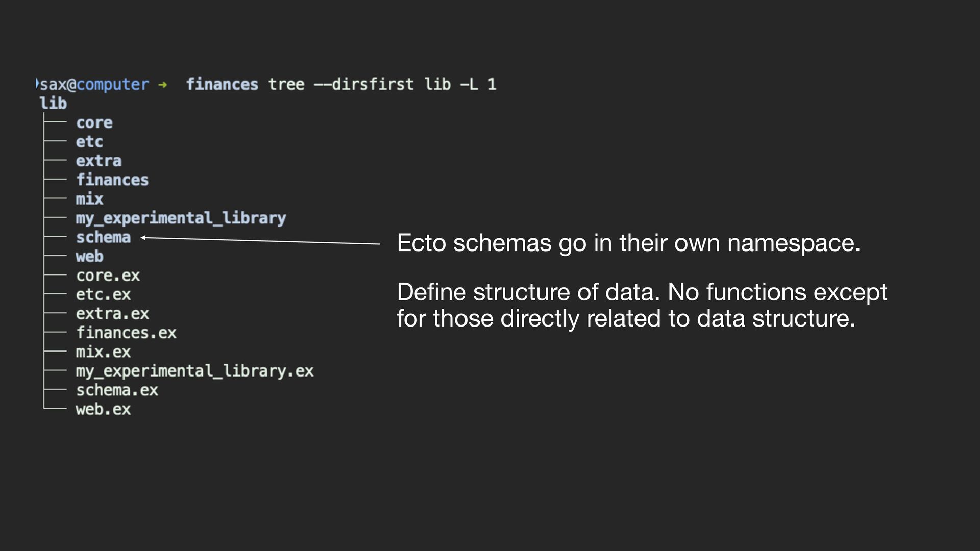Image resolution: width=980 pixels, height=551 pixels.
Task: Click the my_experimental_library directory
Action: coord(181,219)
